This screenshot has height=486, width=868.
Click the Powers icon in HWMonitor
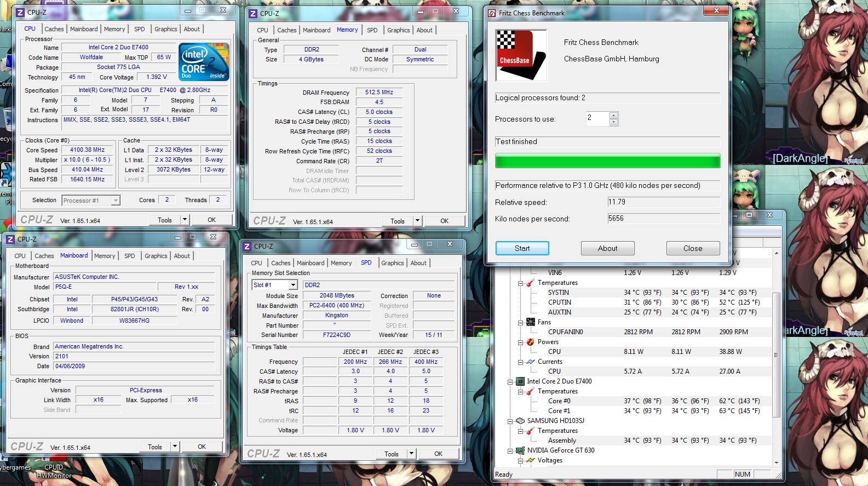point(530,342)
